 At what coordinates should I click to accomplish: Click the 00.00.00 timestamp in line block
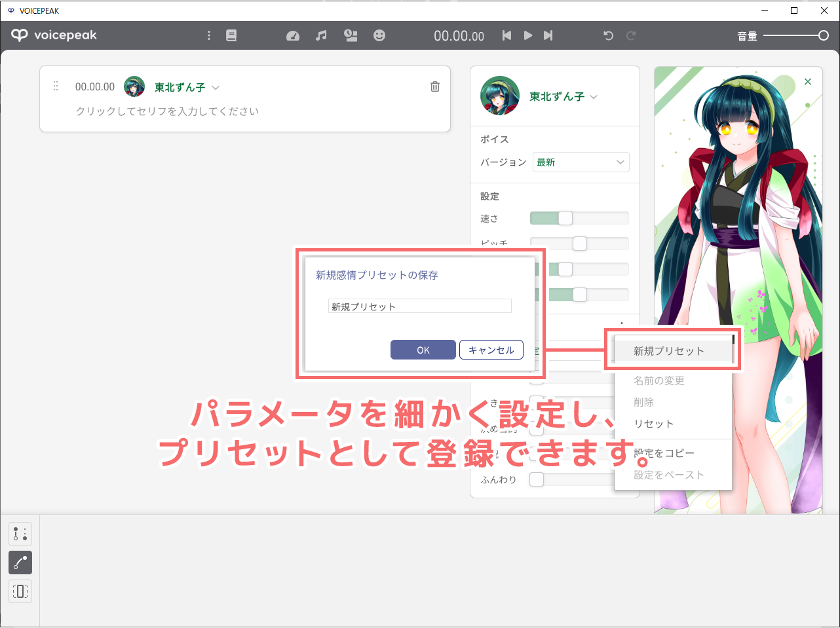pos(95,86)
